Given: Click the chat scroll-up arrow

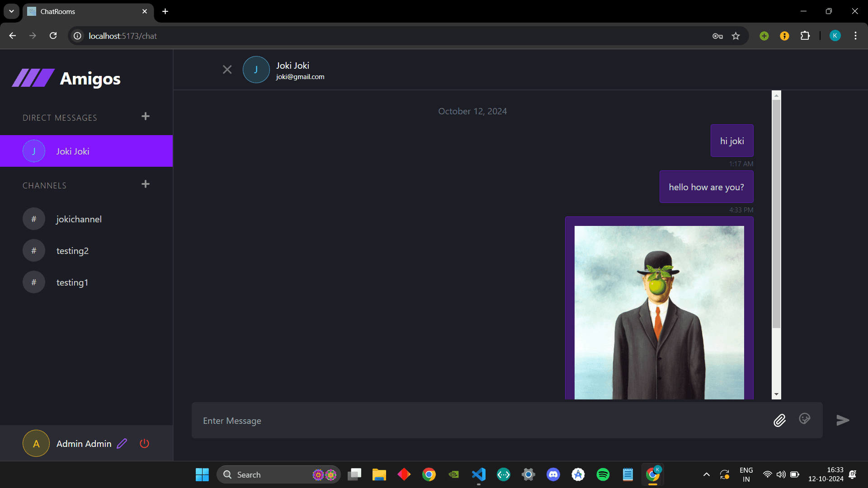Looking at the screenshot, I should pyautogui.click(x=777, y=95).
